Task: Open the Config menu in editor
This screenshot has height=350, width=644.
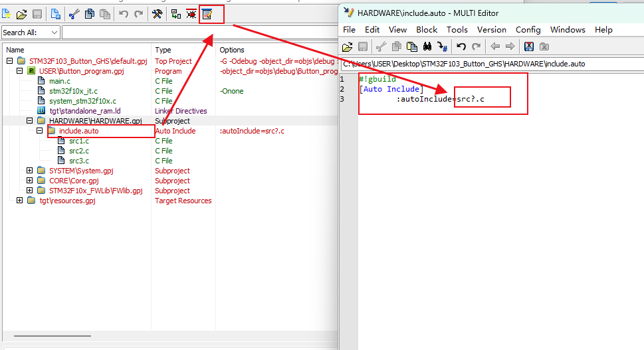Action: tap(528, 29)
